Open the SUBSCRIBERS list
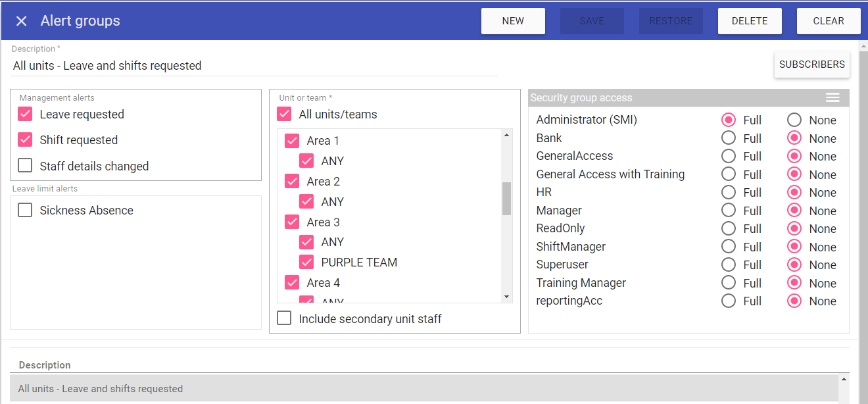This screenshot has height=404, width=868. [x=811, y=64]
